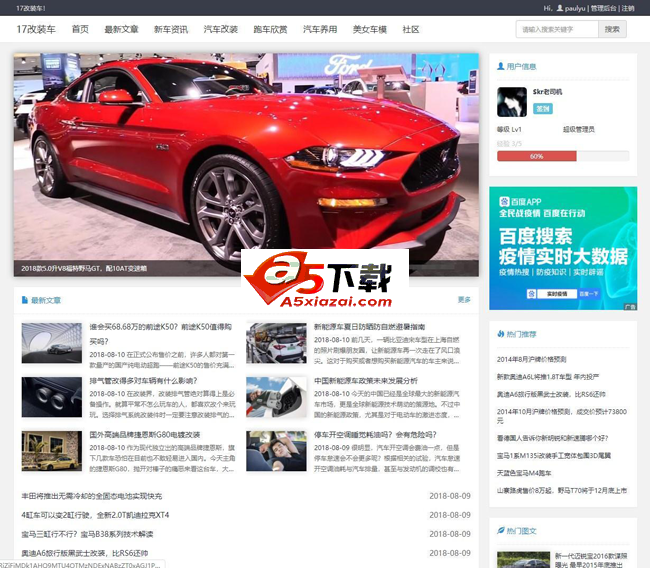Open 2014年10月沪牌价格预测 link
This screenshot has width=650, height=568.
562,416
